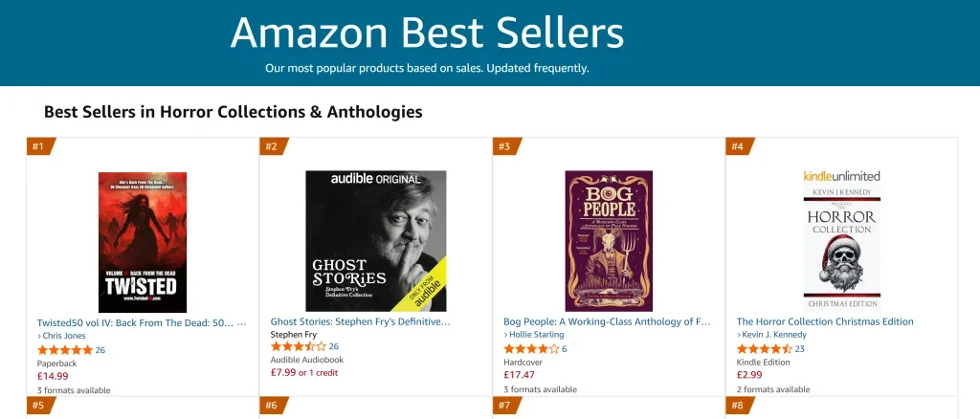Click the £7.99 or 1 credit price
Viewport: 980px width, 419px height.
pyautogui.click(x=303, y=373)
